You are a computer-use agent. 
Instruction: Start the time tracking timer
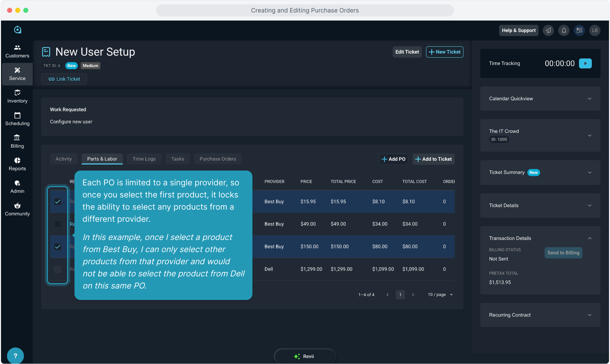click(x=585, y=63)
